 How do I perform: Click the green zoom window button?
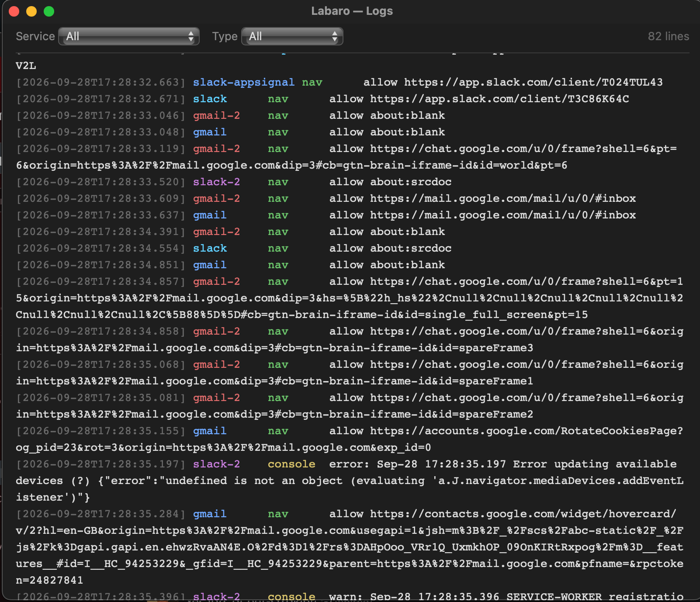49,11
